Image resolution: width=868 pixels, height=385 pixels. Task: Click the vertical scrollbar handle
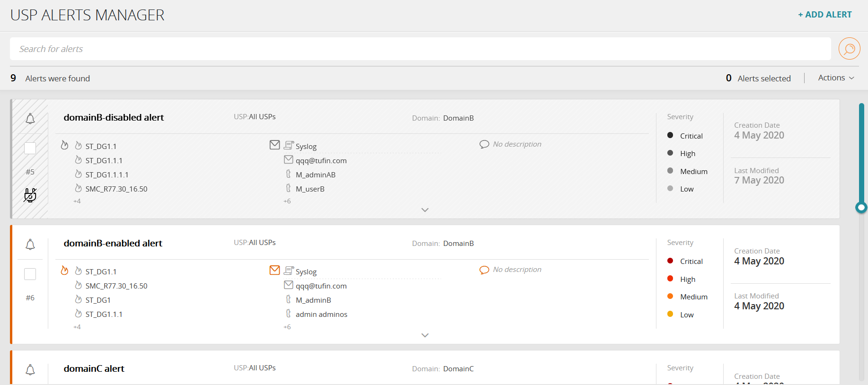click(x=861, y=207)
